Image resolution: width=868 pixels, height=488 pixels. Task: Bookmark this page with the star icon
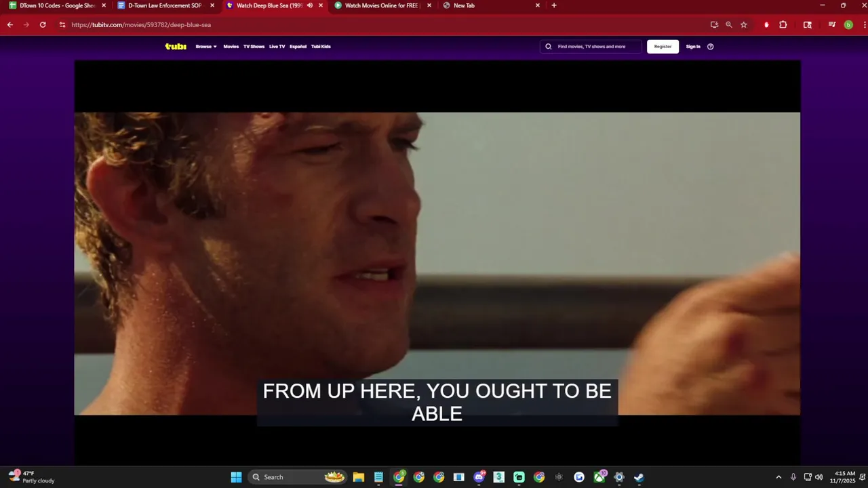744,24
